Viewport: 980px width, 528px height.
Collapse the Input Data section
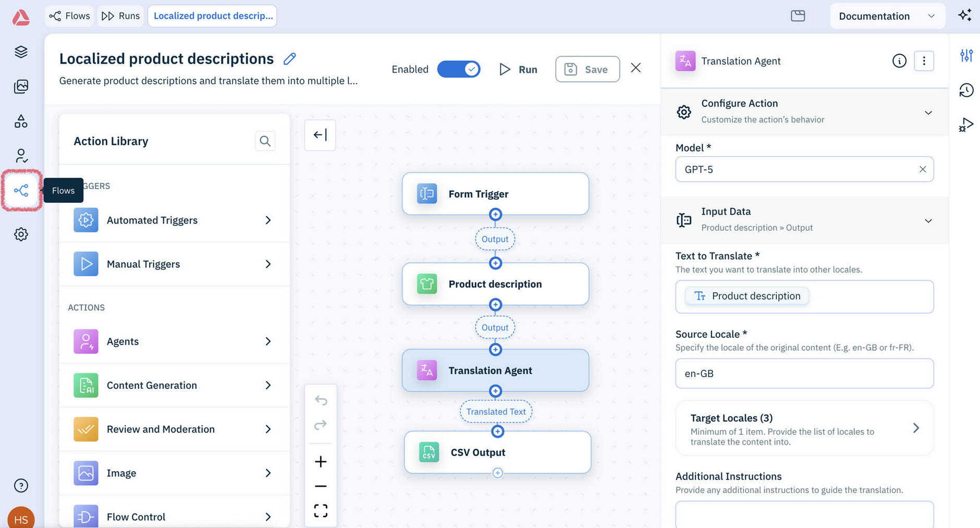(928, 221)
